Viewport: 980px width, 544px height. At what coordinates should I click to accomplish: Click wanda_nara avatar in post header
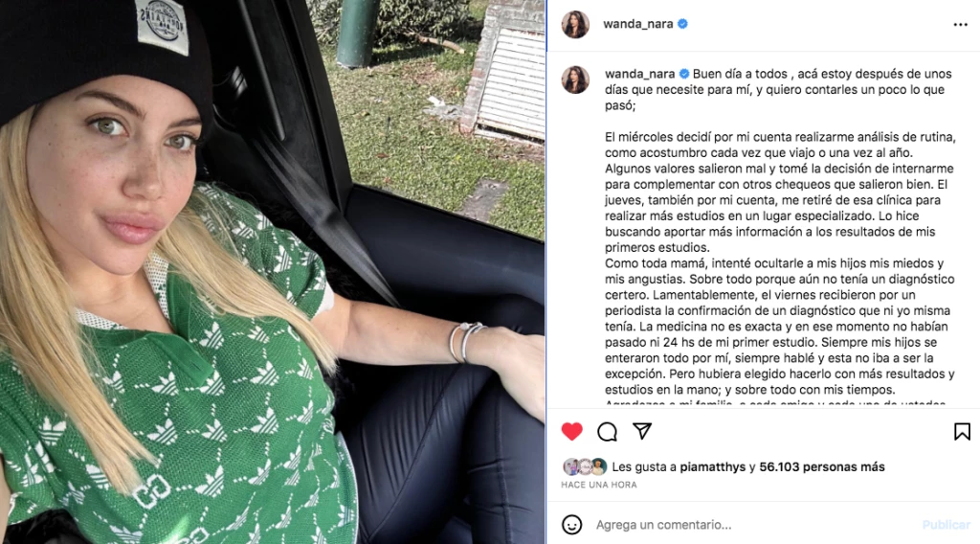pyautogui.click(x=575, y=24)
